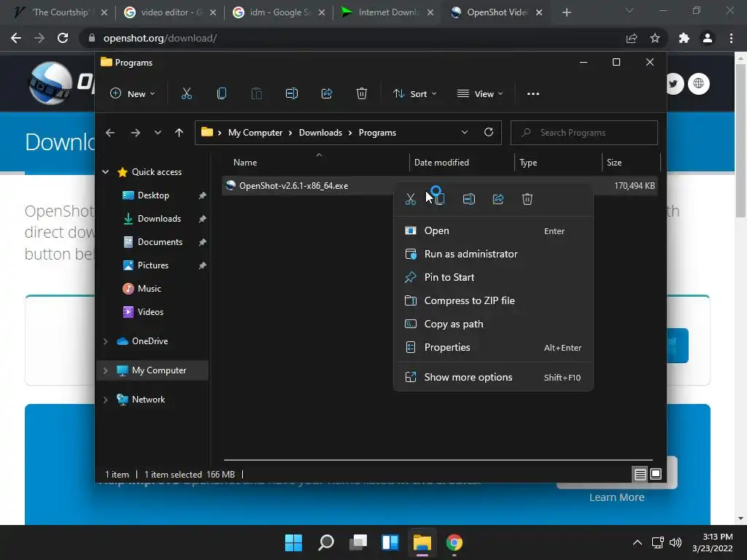Viewport: 747px width, 560px height.
Task: Collapse the Quick access tree
Action: pos(105,172)
